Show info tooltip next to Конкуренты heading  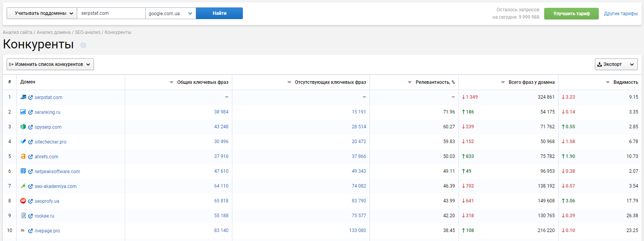point(83,45)
